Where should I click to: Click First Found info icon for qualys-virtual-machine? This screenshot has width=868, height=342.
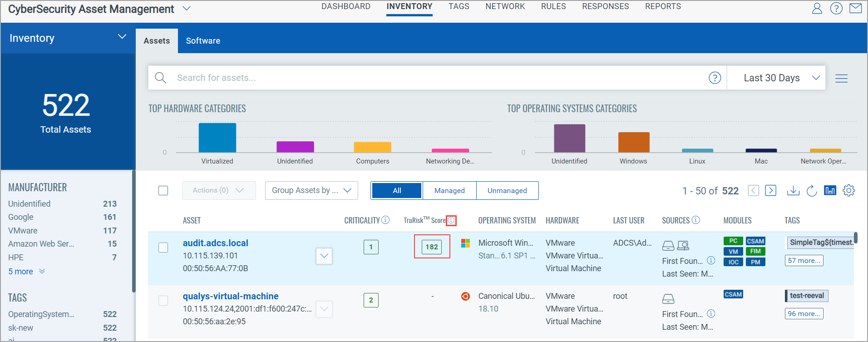[711, 313]
